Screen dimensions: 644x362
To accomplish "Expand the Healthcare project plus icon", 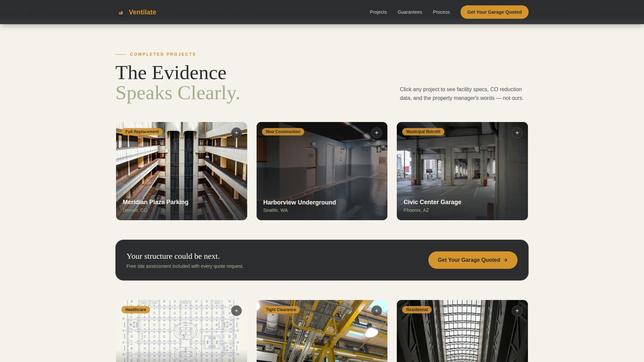I will tap(236, 311).
